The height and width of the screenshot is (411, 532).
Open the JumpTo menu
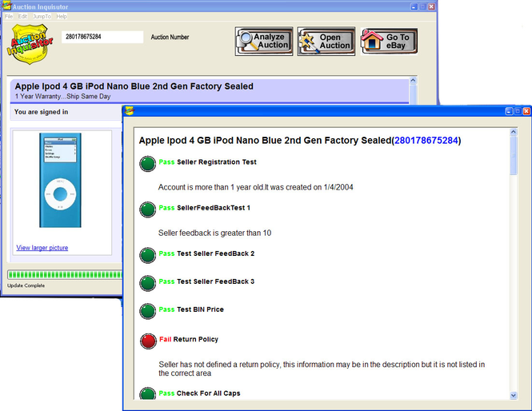click(x=42, y=16)
